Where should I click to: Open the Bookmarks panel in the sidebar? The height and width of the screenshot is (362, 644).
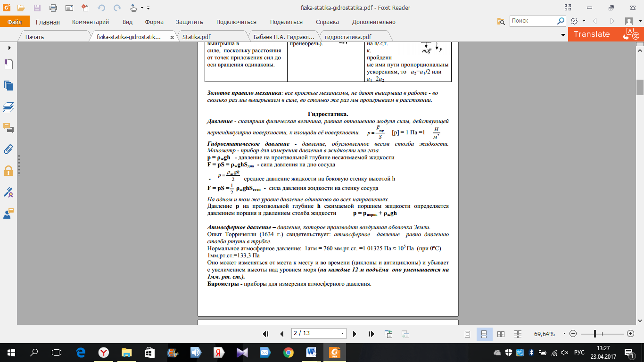tap(8, 65)
